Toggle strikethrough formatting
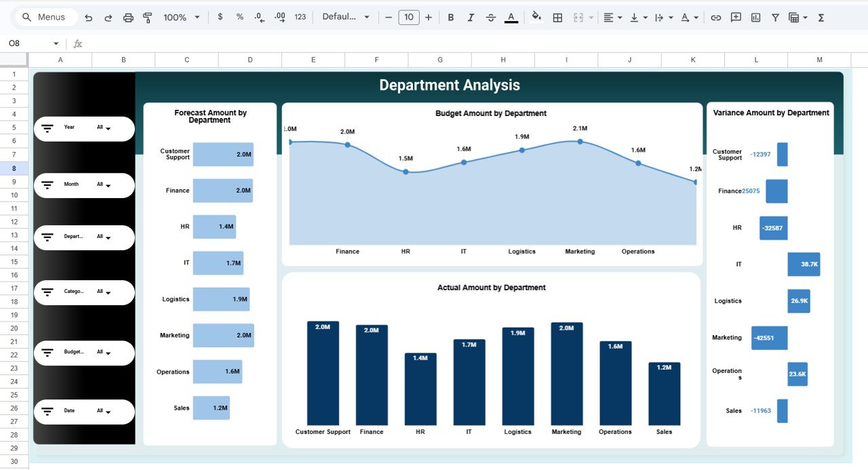 tap(491, 18)
